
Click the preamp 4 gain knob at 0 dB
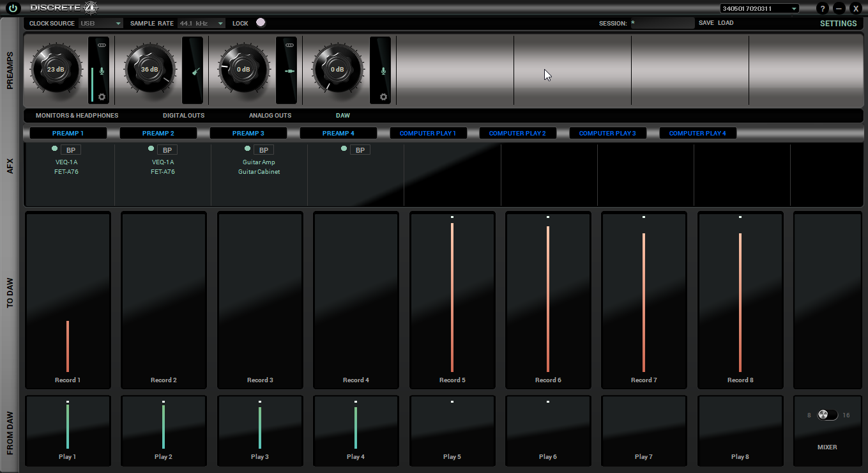(337, 69)
